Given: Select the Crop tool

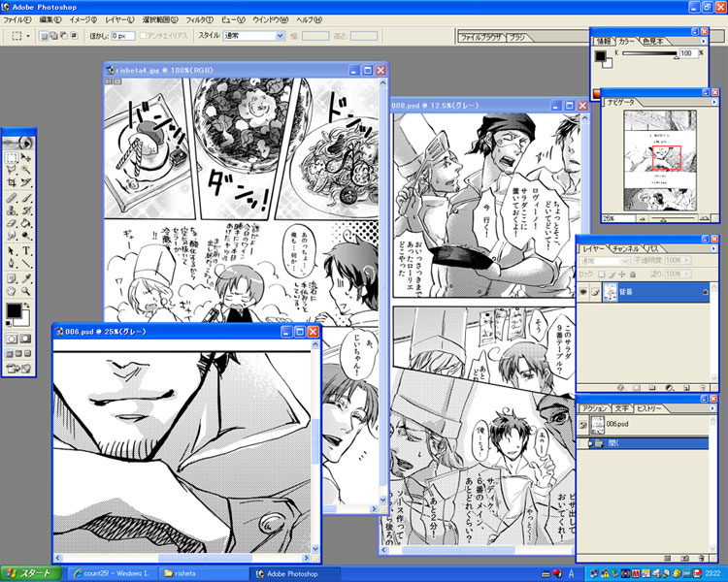Looking at the screenshot, I should click(12, 182).
